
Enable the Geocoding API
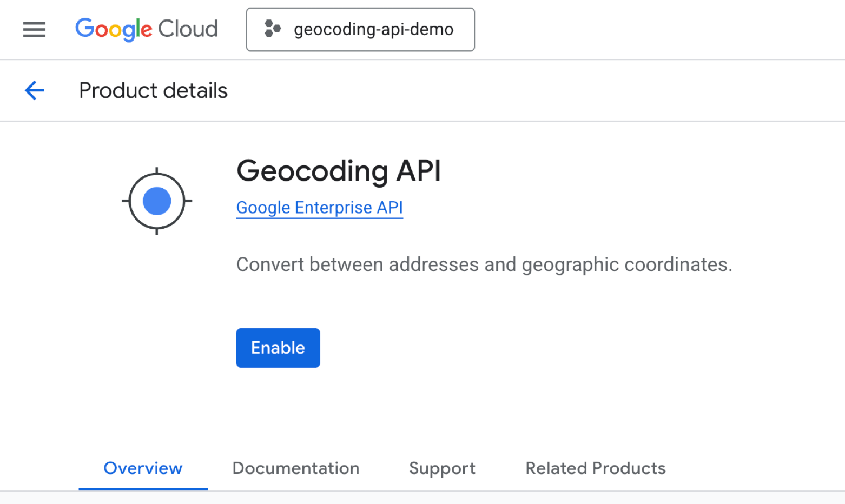tap(278, 348)
